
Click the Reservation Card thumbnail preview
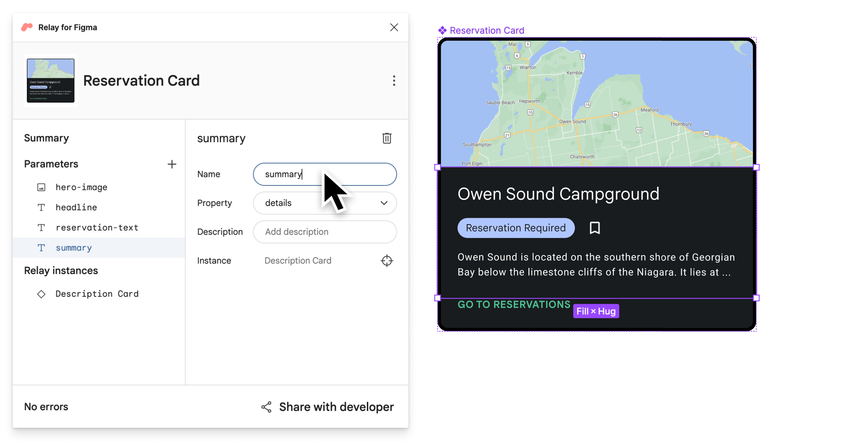pos(50,80)
